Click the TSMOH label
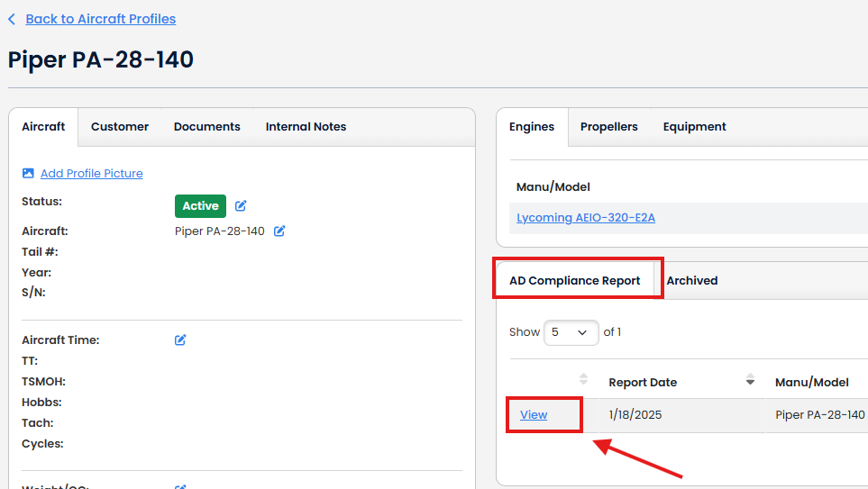The height and width of the screenshot is (489, 868). tap(44, 382)
